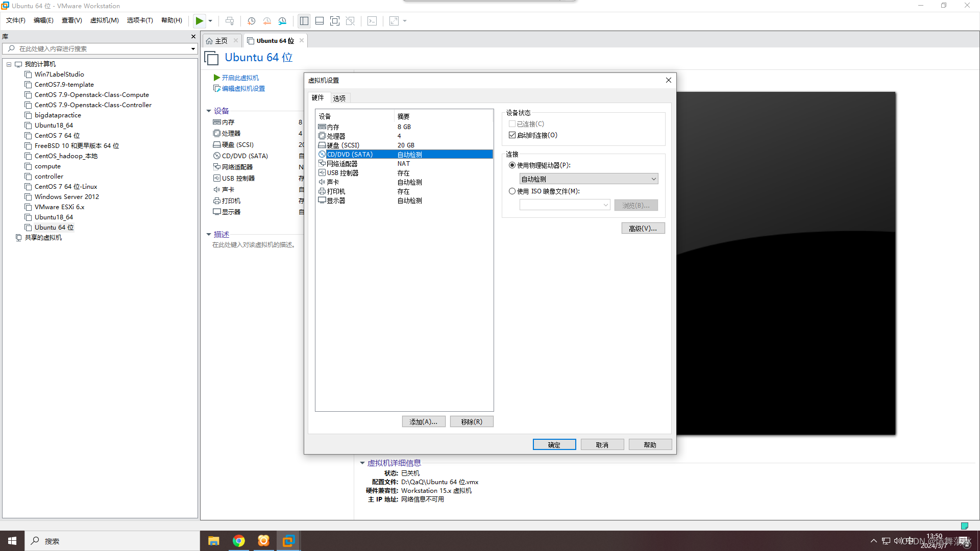Click the 移除(R) button
Image resolution: width=980 pixels, height=551 pixels.
[471, 421]
